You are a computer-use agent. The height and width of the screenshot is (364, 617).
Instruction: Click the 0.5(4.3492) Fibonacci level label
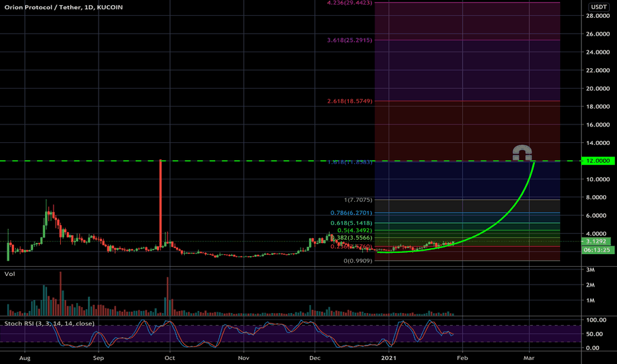click(x=354, y=230)
